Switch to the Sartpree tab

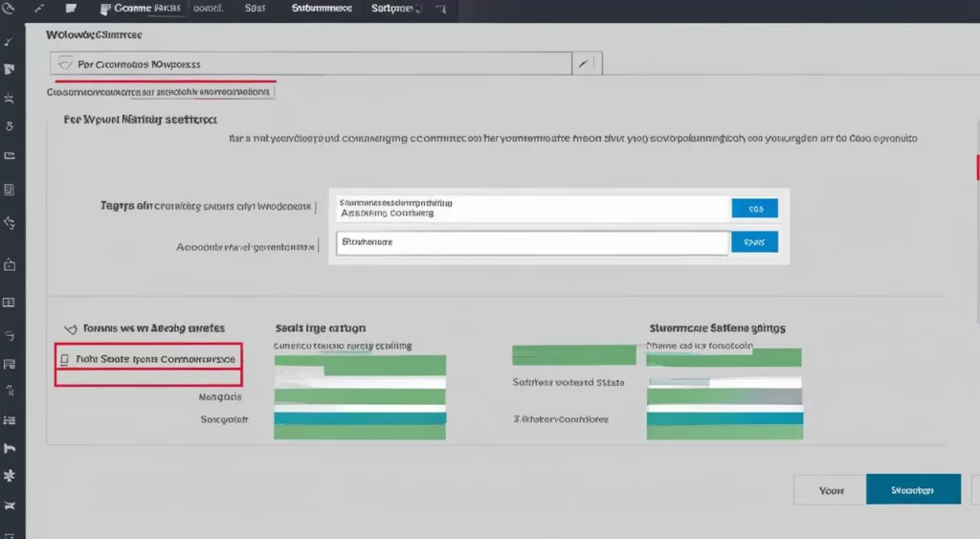pos(391,8)
